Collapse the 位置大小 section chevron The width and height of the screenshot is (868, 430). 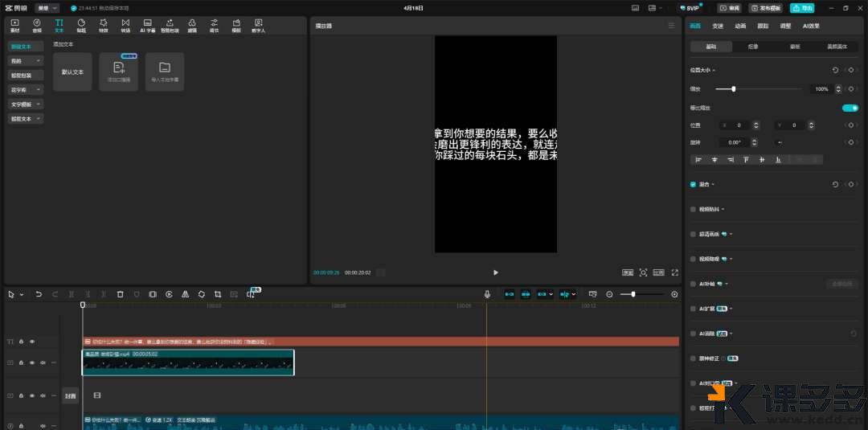(714, 70)
